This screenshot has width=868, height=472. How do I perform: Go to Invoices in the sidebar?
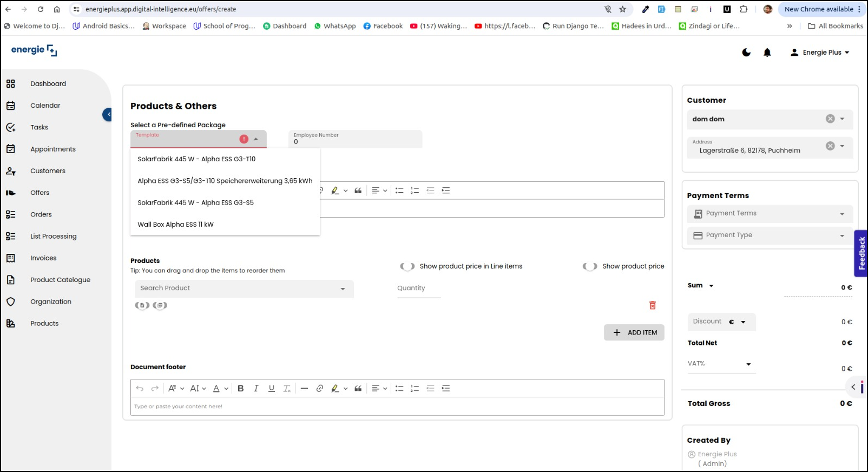(43, 258)
